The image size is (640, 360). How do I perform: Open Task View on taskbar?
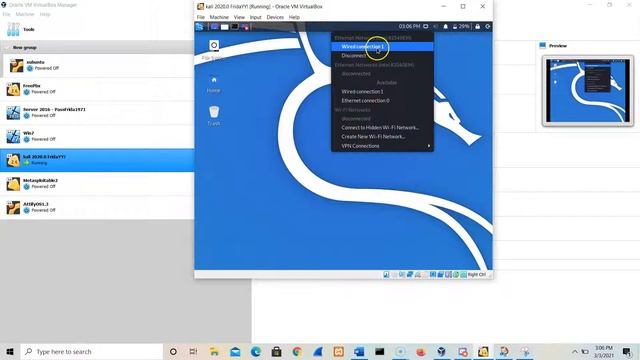pyautogui.click(x=193, y=351)
